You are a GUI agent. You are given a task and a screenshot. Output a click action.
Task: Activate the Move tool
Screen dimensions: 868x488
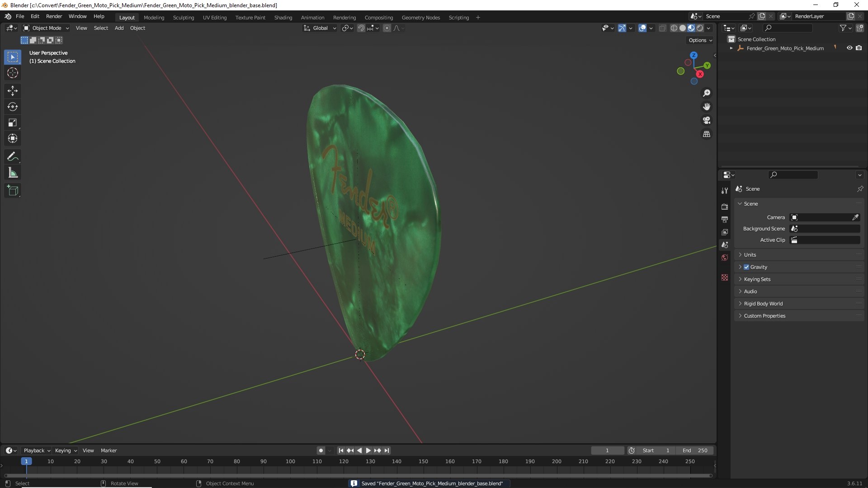point(13,91)
